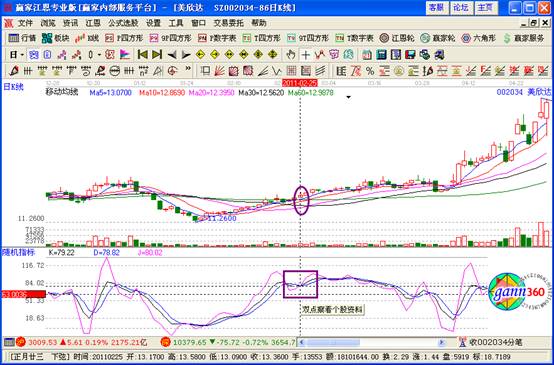Click the scrollbar left arrow below chart

[301, 342]
